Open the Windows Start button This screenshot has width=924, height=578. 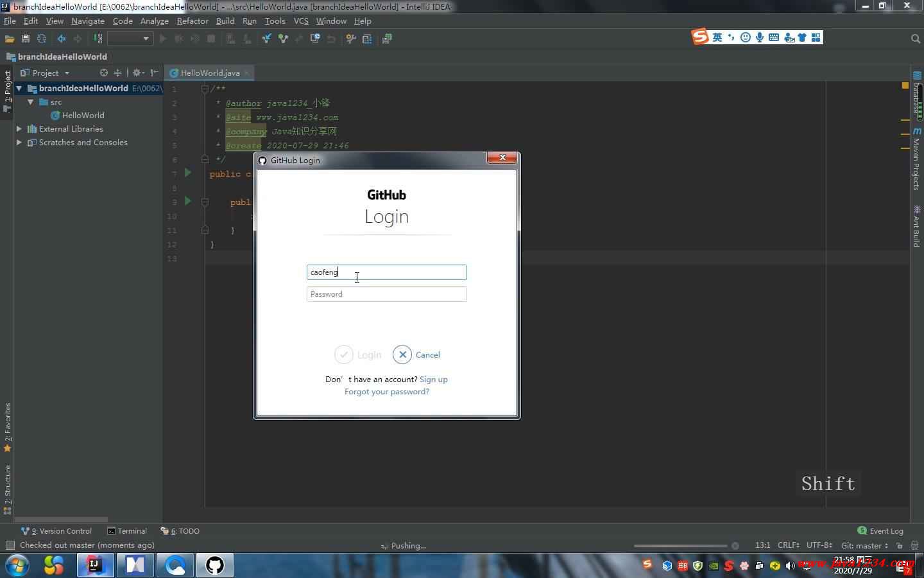point(17,566)
